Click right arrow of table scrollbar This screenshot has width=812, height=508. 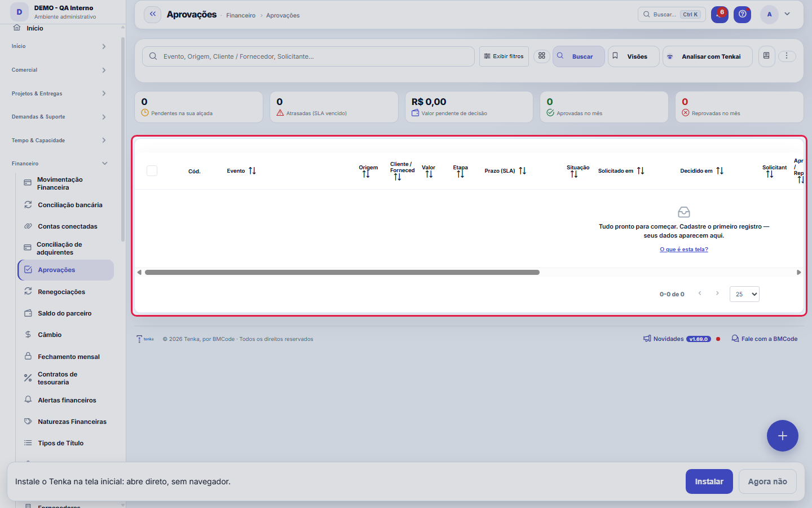(798, 272)
